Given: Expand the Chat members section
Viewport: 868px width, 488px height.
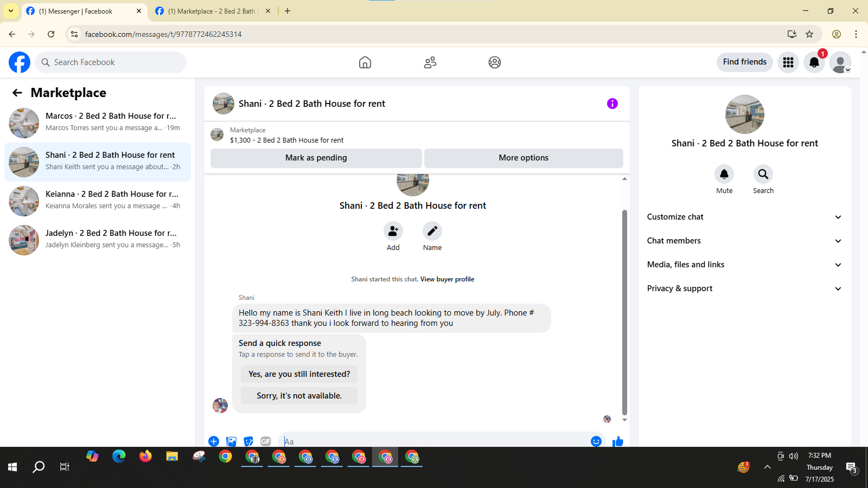Looking at the screenshot, I should point(744,241).
